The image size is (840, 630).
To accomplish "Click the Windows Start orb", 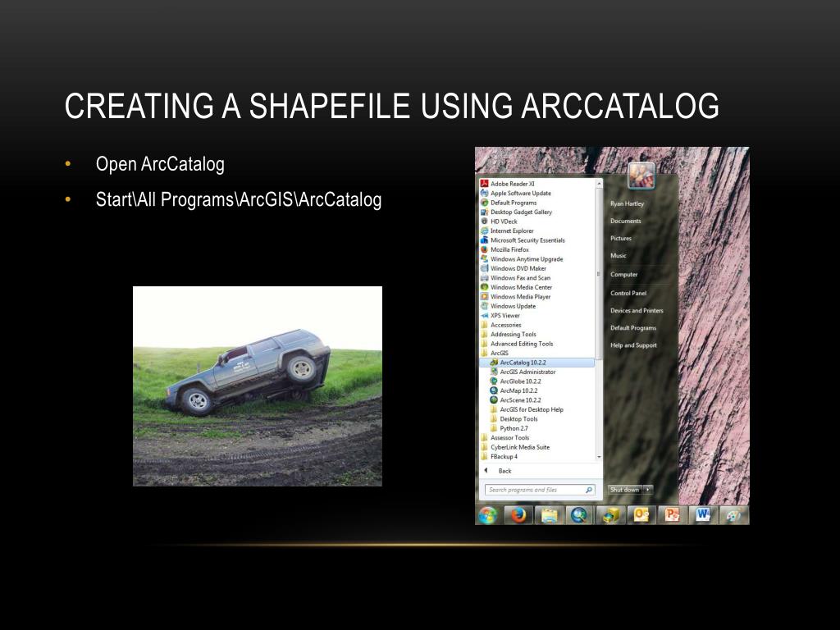I will pyautogui.click(x=488, y=515).
